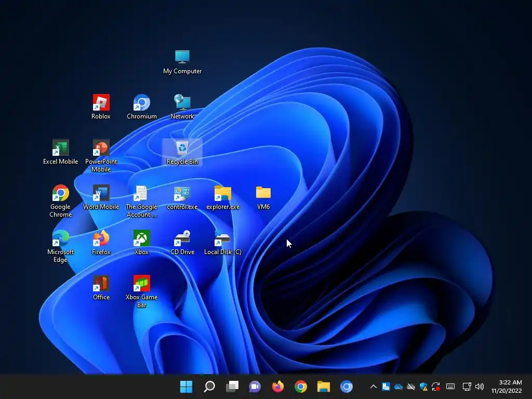Image resolution: width=532 pixels, height=399 pixels.
Task: Select the Word Mobile shortcut
Action: point(101,197)
